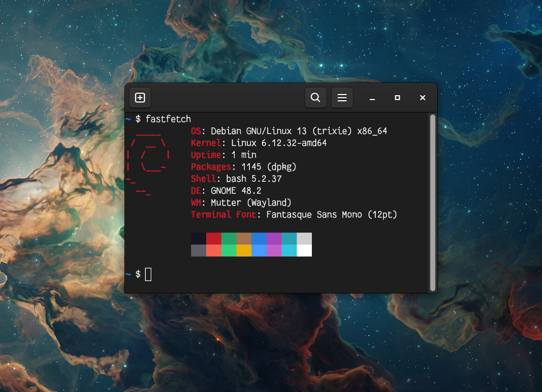Click the light gray color block, top row
The image size is (542, 392).
click(304, 239)
